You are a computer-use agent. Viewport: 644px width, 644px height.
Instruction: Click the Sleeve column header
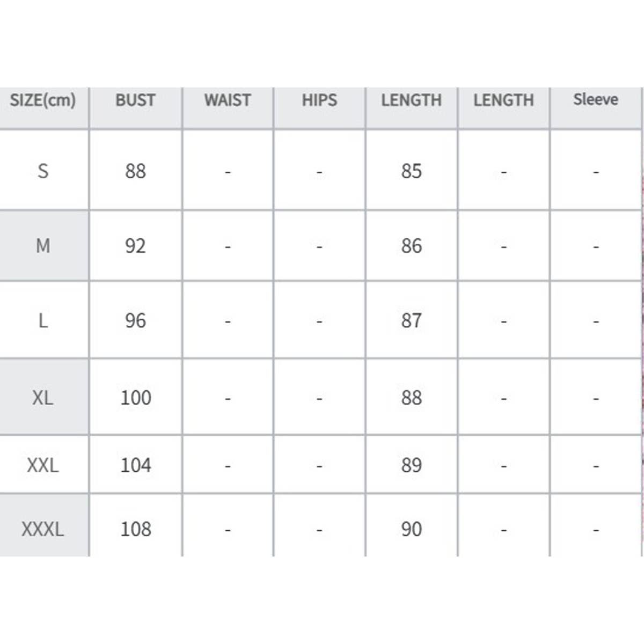596,99
